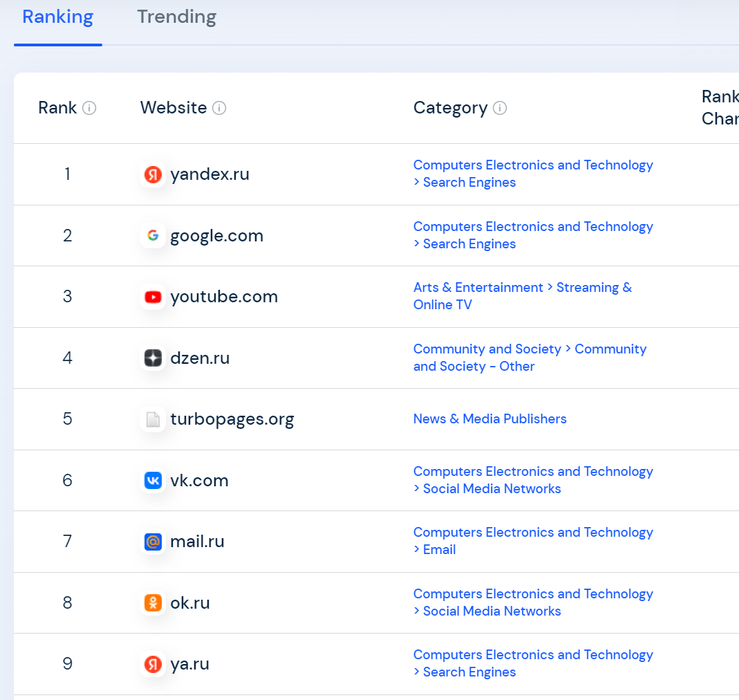Click the ya.ru favicon
Viewport: 739px width, 700px height.
(x=153, y=663)
